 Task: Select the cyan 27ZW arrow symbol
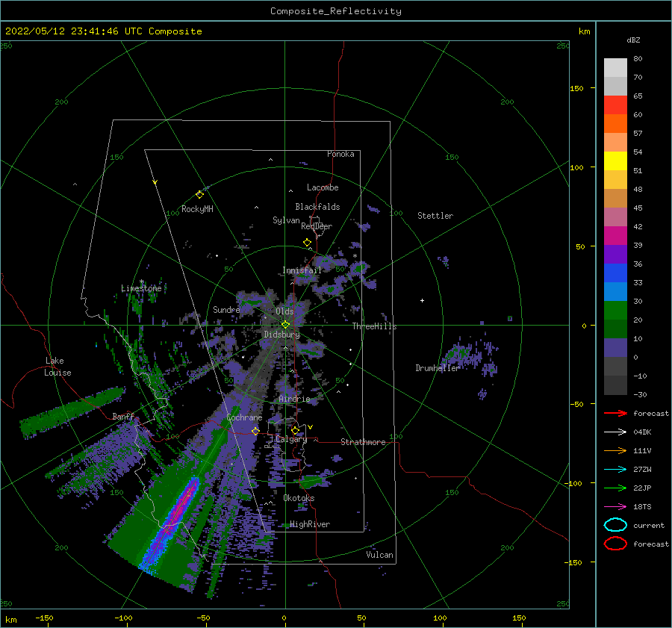[615, 469]
